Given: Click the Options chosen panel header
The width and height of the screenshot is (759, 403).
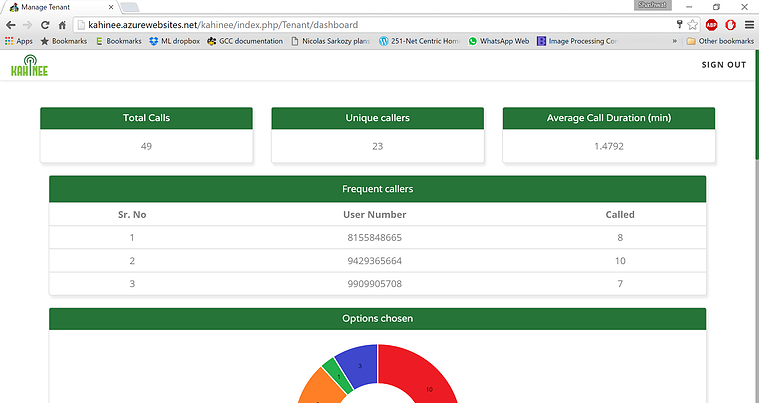Looking at the screenshot, I should tap(378, 318).
